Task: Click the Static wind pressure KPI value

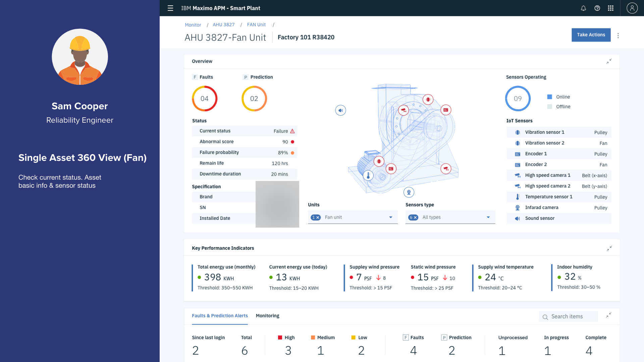Action: (x=423, y=277)
